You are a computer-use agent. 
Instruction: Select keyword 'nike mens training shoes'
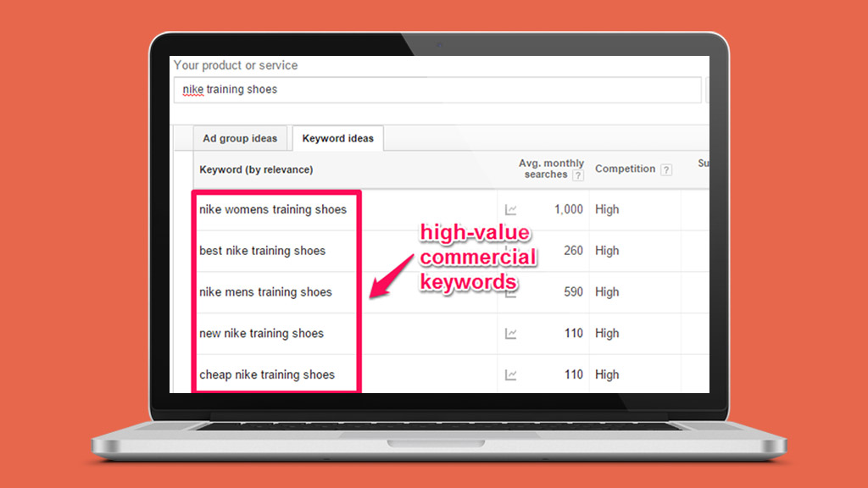265,292
